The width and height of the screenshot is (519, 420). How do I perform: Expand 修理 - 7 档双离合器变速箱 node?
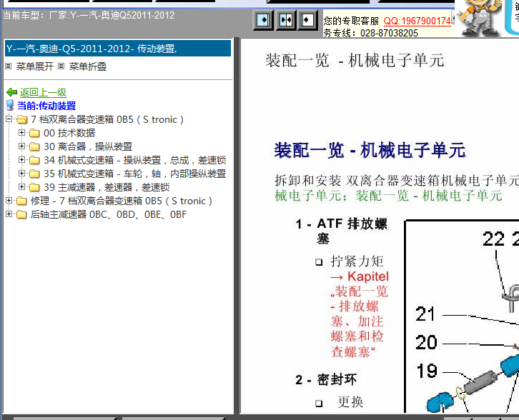tap(9, 201)
